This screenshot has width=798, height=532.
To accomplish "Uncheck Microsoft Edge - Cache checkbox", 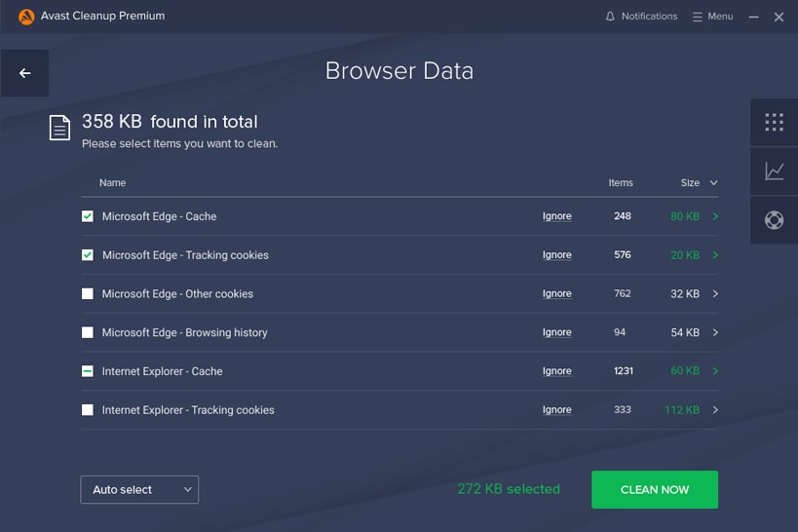I will click(88, 216).
